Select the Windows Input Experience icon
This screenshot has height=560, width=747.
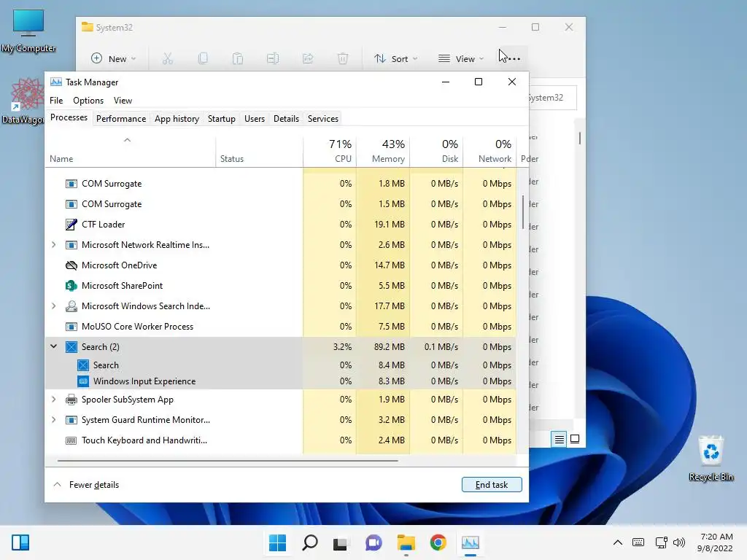(83, 381)
